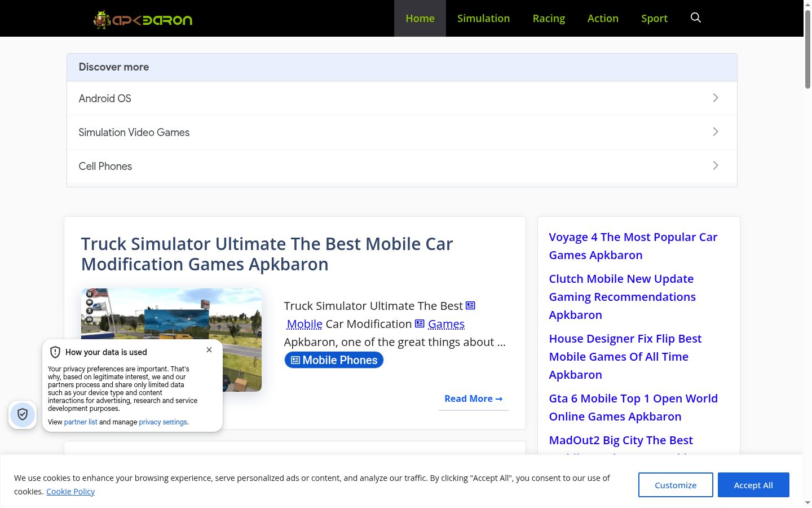812x508 pixels.
Task: Open the Truck Simulator Ultimate article title
Action: point(267,254)
